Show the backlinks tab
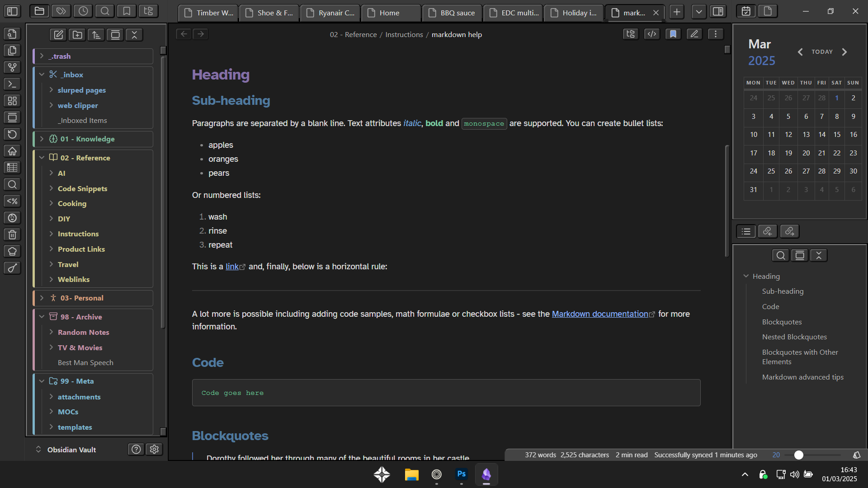 (768, 231)
